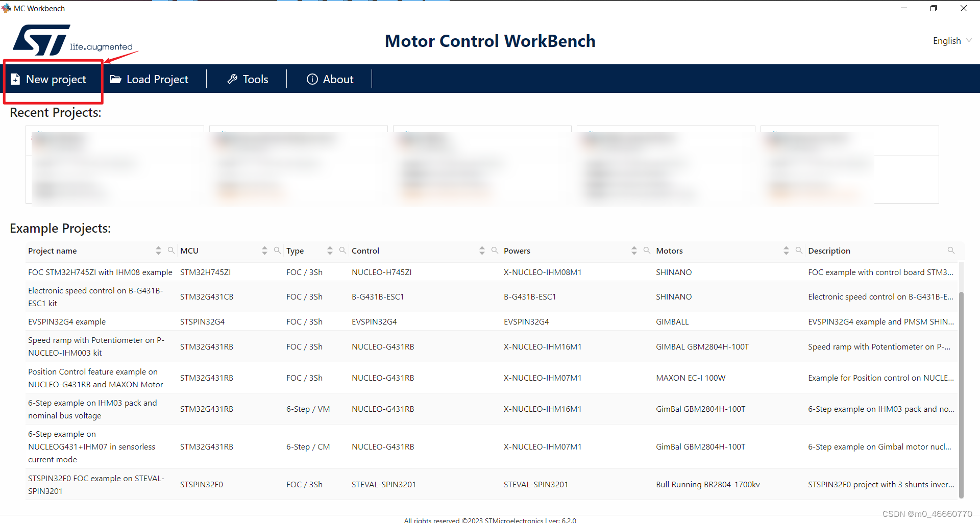Sort the Type column

pos(330,251)
